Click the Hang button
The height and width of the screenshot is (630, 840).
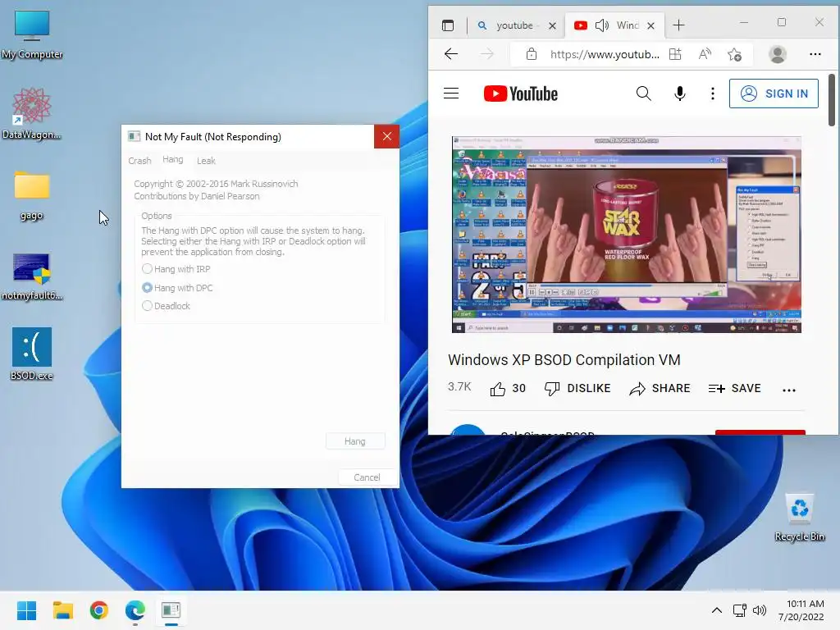pyautogui.click(x=355, y=441)
